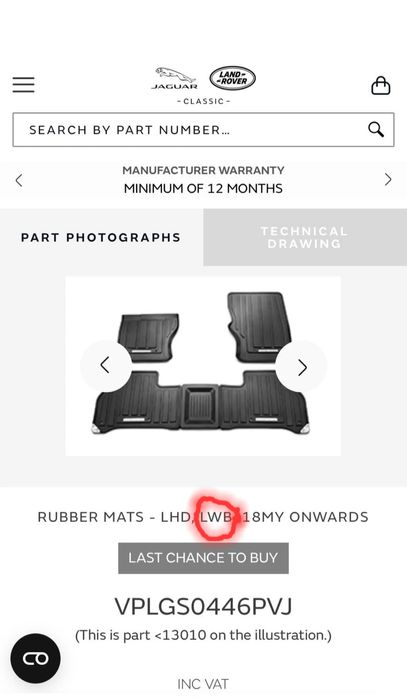Open the shopping bag
The image size is (407, 699).
point(381,85)
